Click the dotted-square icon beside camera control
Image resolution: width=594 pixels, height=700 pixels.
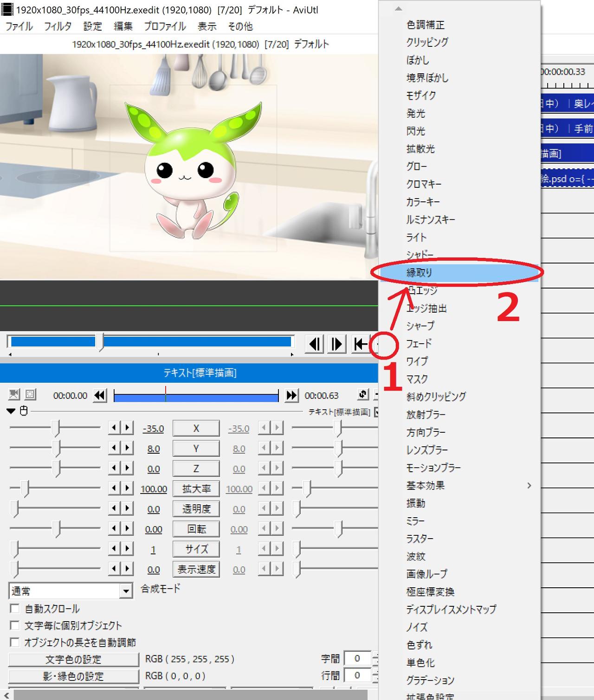[x=30, y=395]
